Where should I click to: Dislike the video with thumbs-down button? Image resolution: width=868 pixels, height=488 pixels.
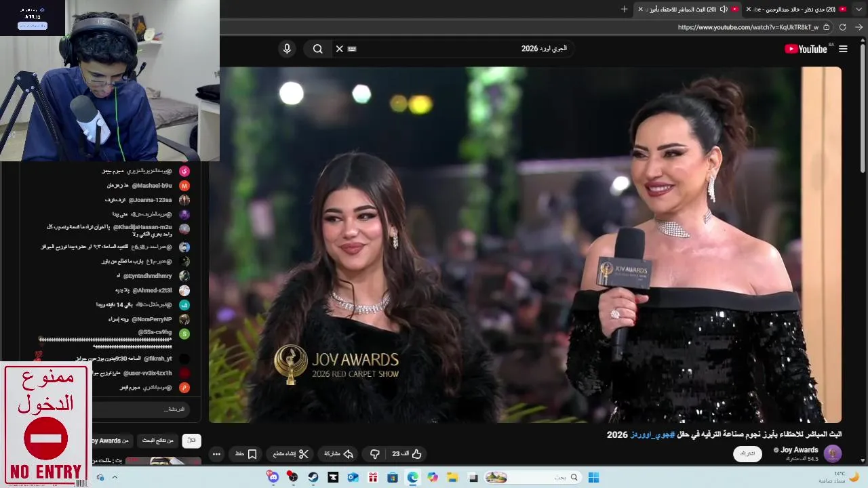pos(375,454)
